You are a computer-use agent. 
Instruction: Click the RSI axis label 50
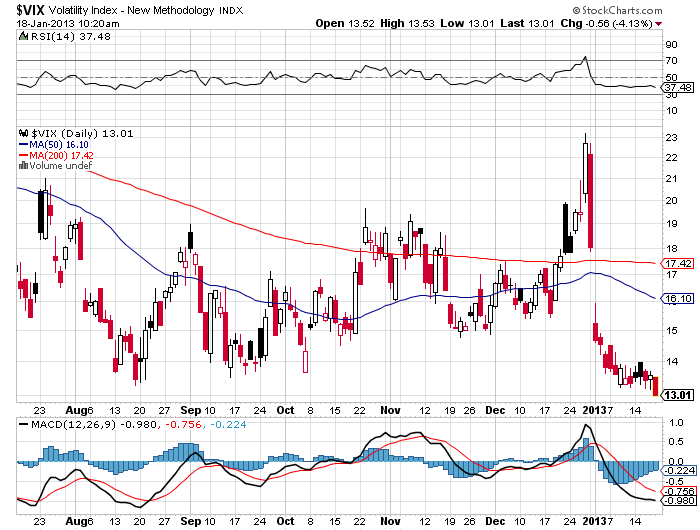671,77
